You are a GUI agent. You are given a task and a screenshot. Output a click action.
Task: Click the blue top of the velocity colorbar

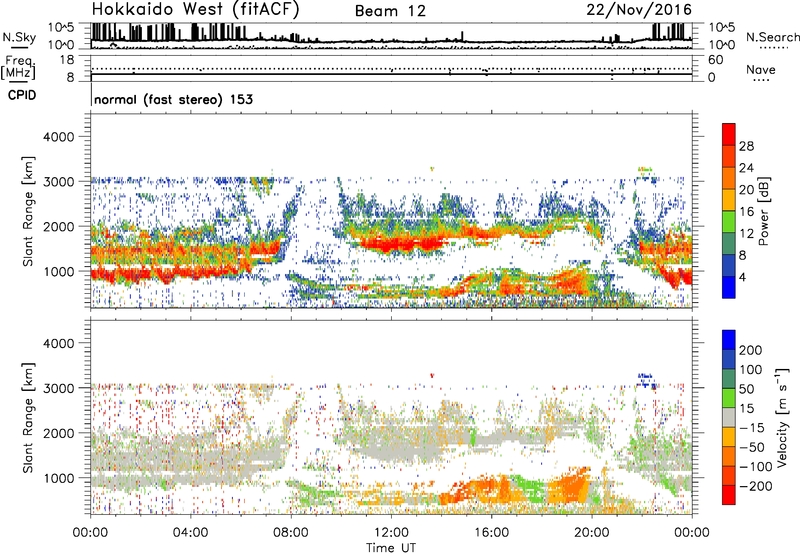729,340
